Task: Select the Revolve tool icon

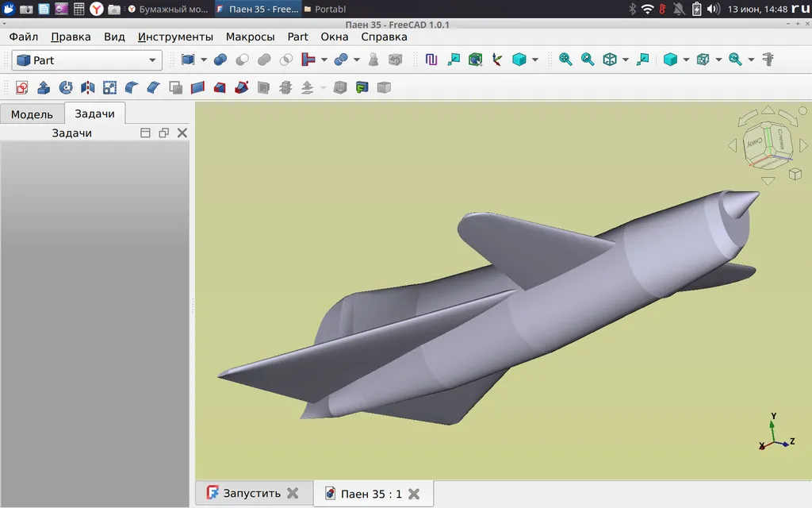Action: [66, 87]
